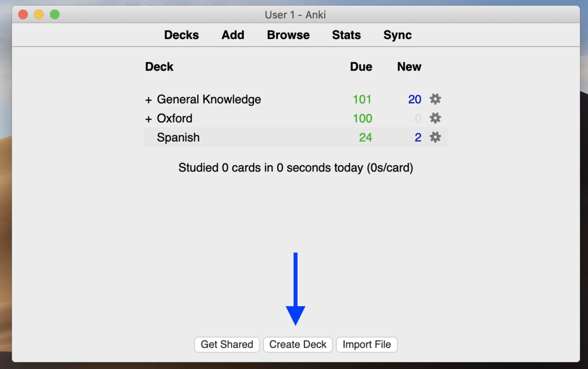Click the due count for Spanish deck
Screen dimensions: 588x369
365,137
